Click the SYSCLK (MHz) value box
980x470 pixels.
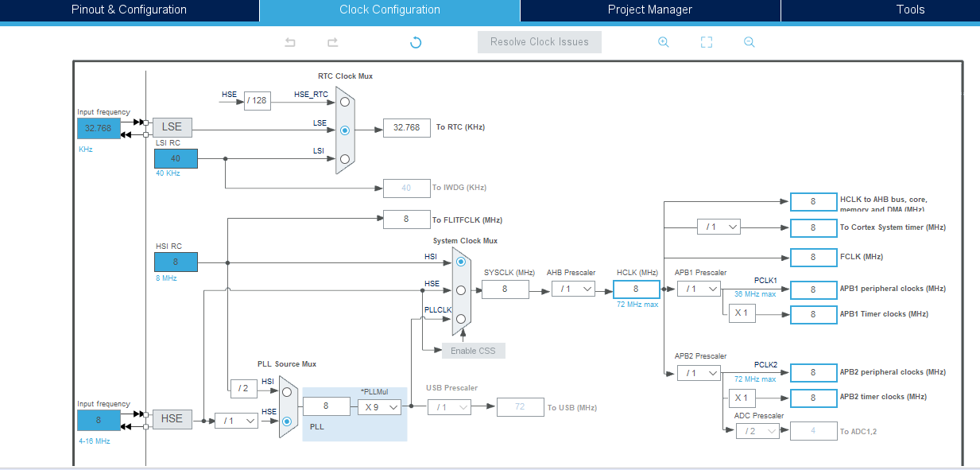tap(505, 289)
